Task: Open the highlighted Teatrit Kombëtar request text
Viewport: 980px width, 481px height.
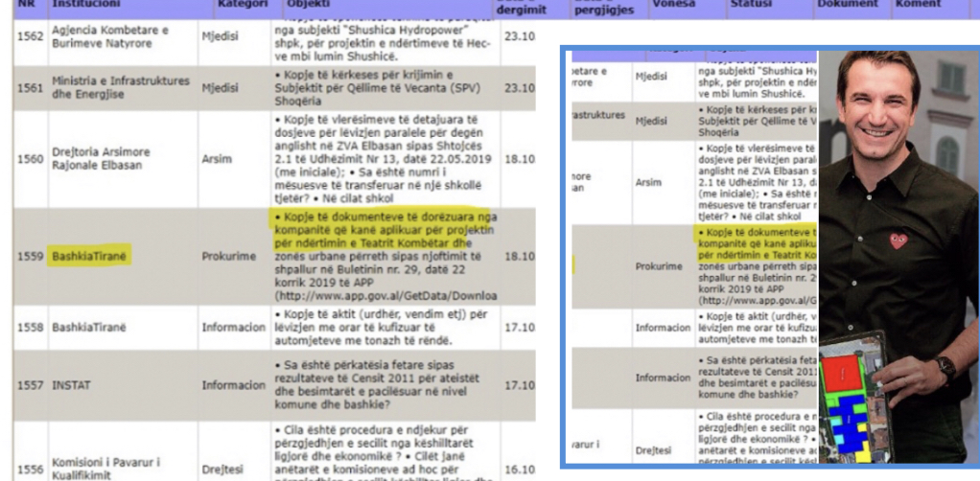Action: click(382, 230)
